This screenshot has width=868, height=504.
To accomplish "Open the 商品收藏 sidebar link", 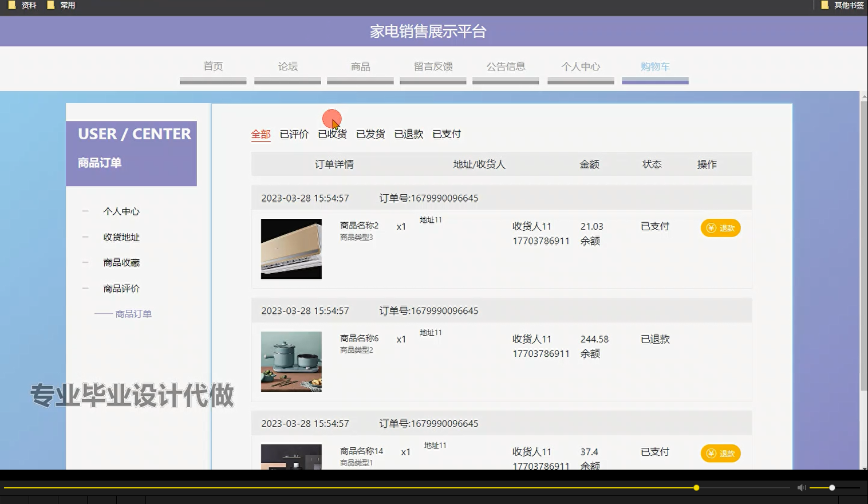I will (x=121, y=262).
